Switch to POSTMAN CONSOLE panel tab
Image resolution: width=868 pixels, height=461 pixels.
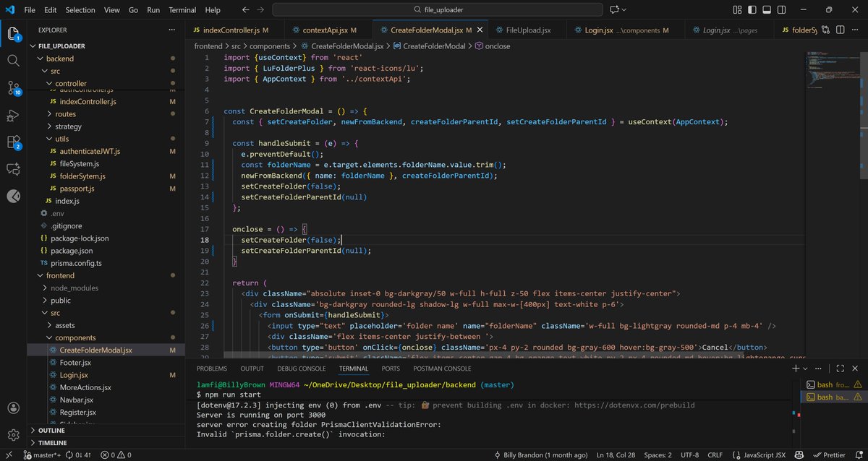(x=442, y=369)
